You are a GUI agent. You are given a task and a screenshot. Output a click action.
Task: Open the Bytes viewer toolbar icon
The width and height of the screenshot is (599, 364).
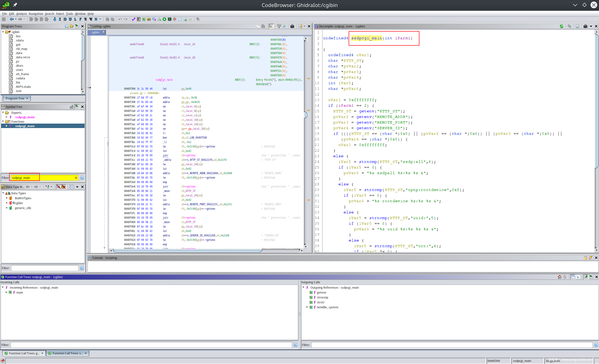[x=139, y=19]
